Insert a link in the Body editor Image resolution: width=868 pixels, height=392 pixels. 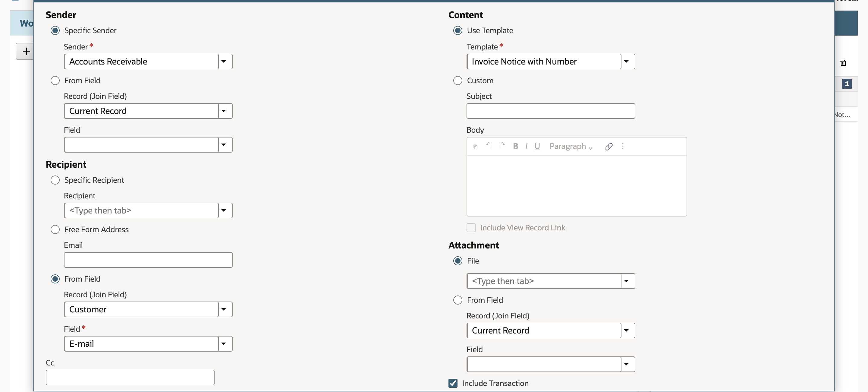click(609, 146)
